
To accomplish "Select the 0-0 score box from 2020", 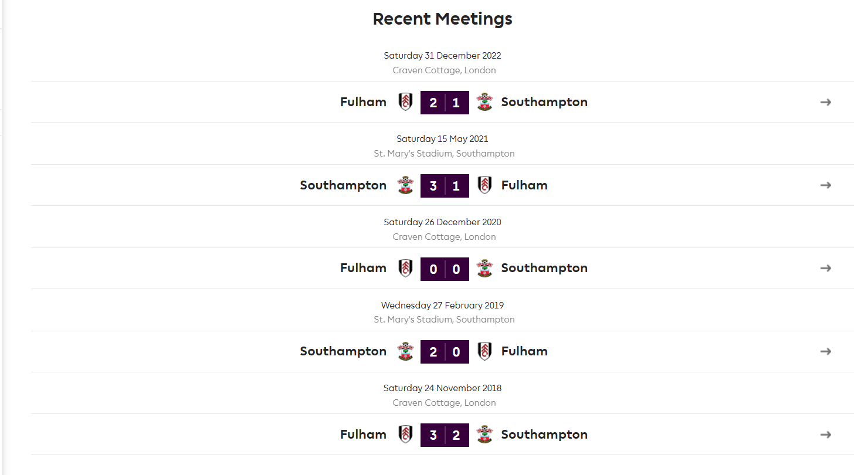I will tap(445, 269).
